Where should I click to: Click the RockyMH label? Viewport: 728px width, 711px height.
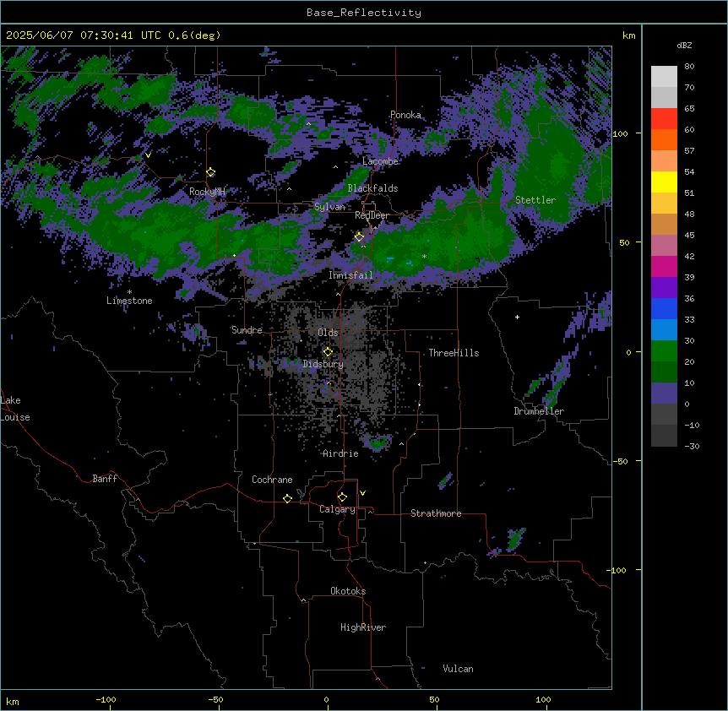click(x=207, y=192)
